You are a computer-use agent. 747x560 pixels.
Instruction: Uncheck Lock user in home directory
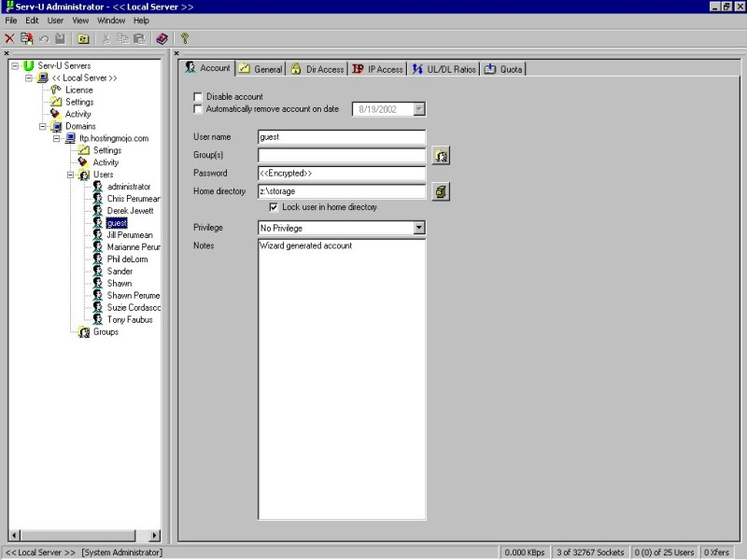click(274, 207)
